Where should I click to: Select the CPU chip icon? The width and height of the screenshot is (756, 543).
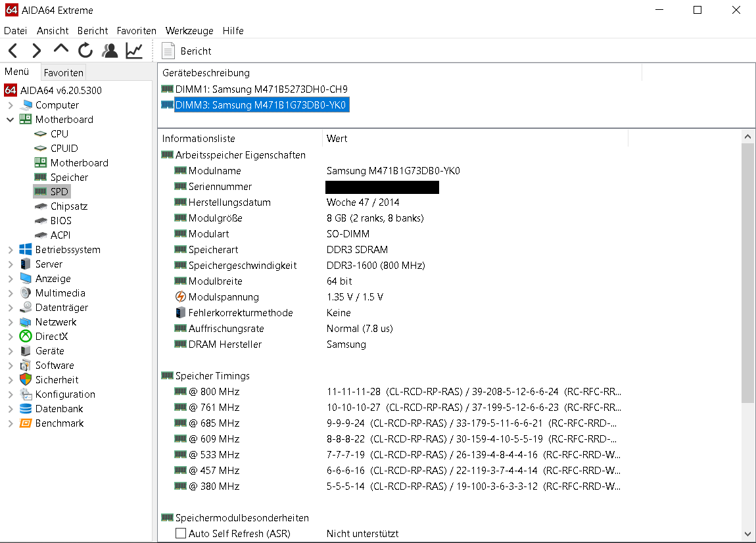point(41,133)
